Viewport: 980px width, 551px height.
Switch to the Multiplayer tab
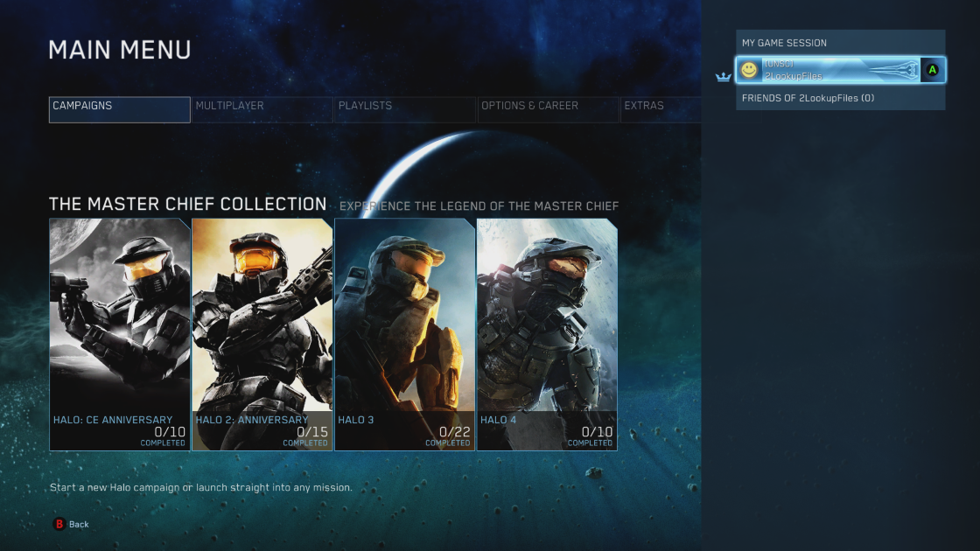[262, 109]
